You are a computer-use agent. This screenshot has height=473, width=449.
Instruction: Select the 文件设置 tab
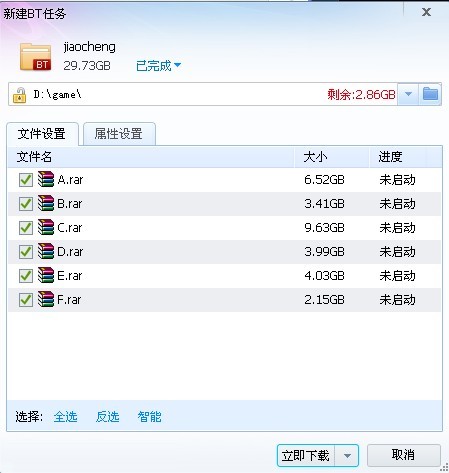point(42,134)
